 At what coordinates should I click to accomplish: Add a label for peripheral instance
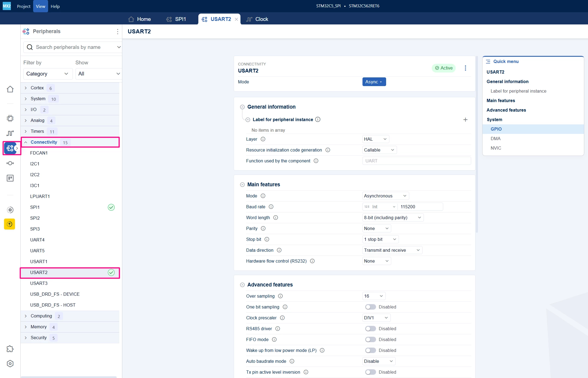coord(465,119)
